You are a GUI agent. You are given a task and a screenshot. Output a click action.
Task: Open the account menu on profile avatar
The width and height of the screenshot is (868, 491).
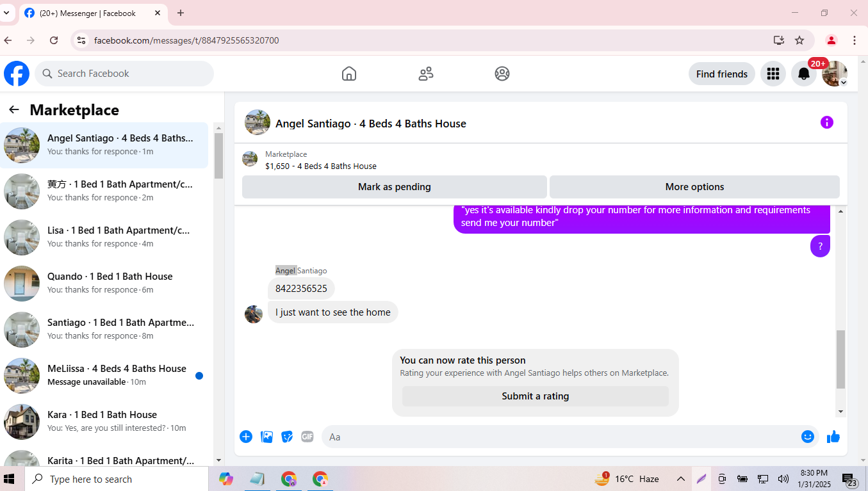(x=835, y=74)
